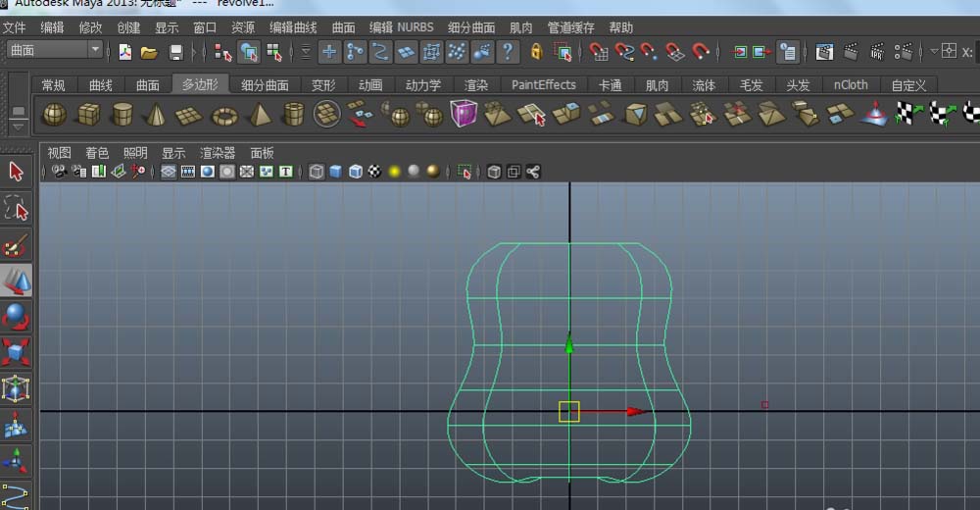Screen dimensions: 980x510
Task: Open the 面板 panel menu
Action: (x=262, y=153)
